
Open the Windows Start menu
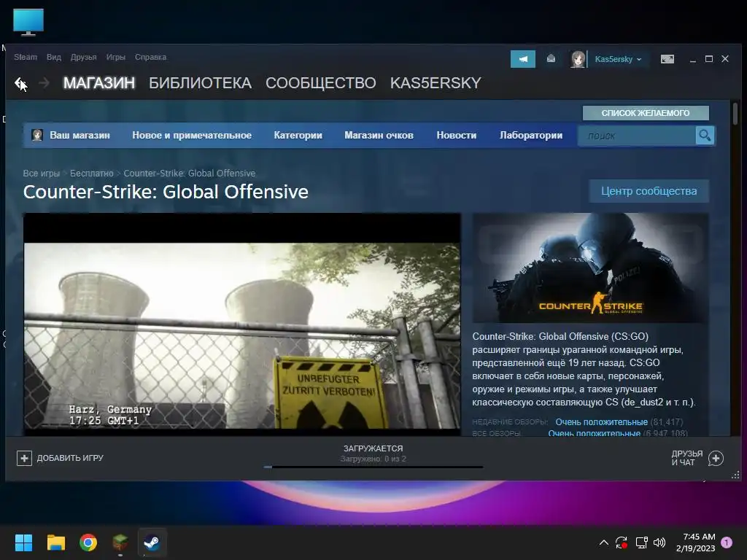23,542
